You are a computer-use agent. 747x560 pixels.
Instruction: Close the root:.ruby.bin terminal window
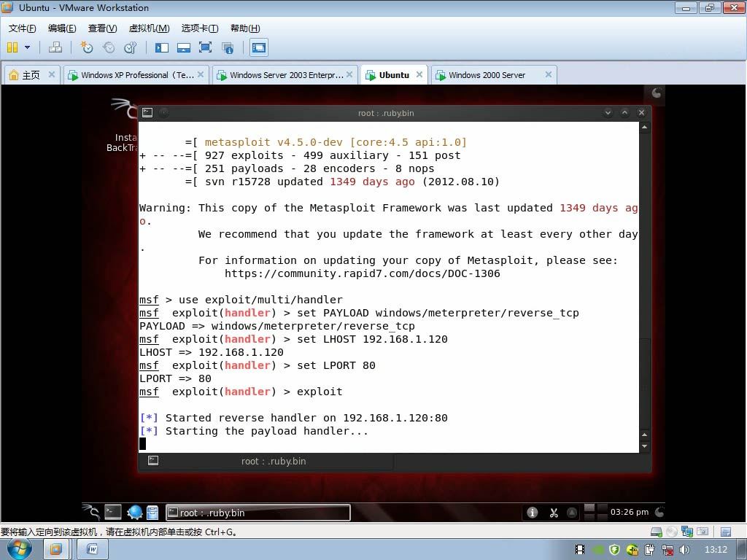coord(641,112)
